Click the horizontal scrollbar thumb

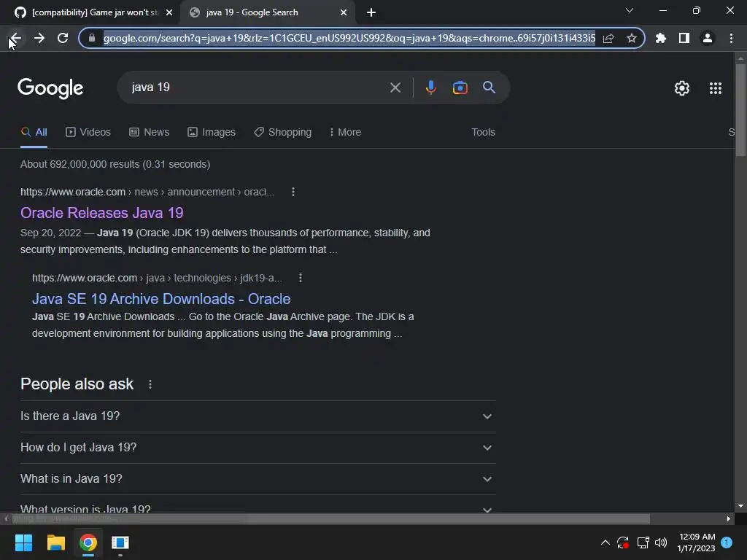click(x=330, y=518)
